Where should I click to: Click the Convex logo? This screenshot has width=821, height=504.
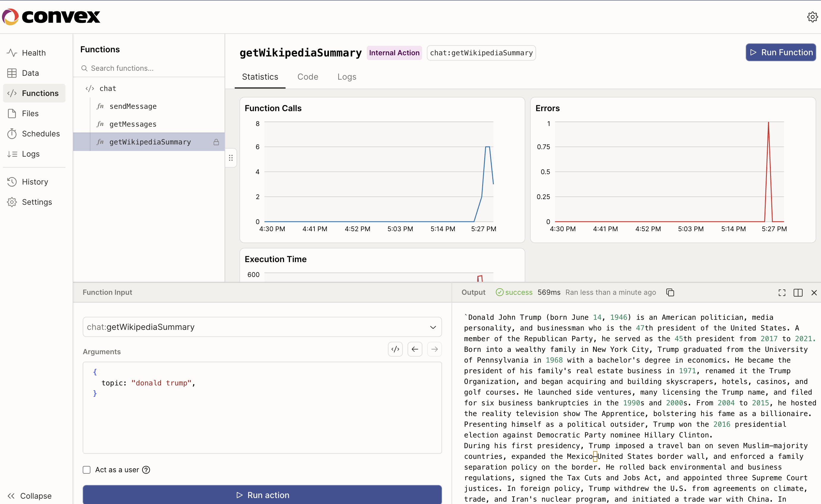[51, 17]
